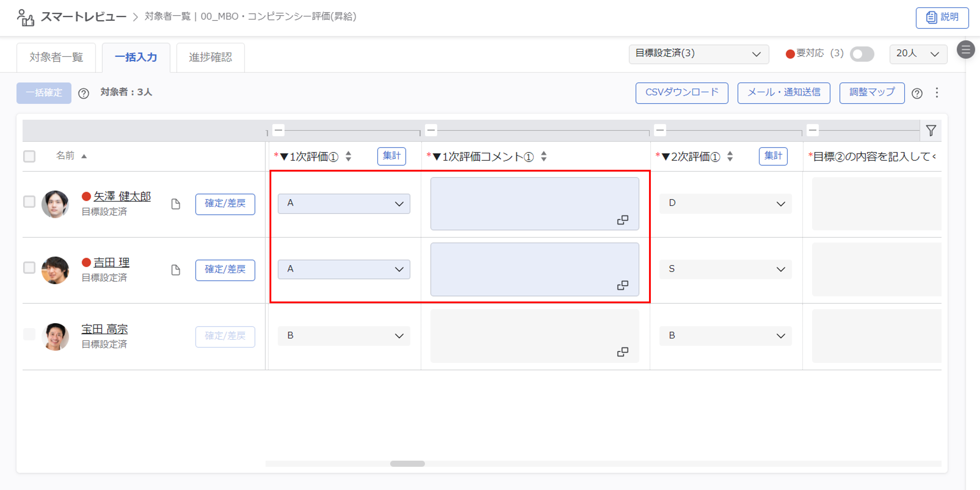Switch to the 進捗確認 tab
Viewport: 980px width, 490px height.
click(x=210, y=57)
